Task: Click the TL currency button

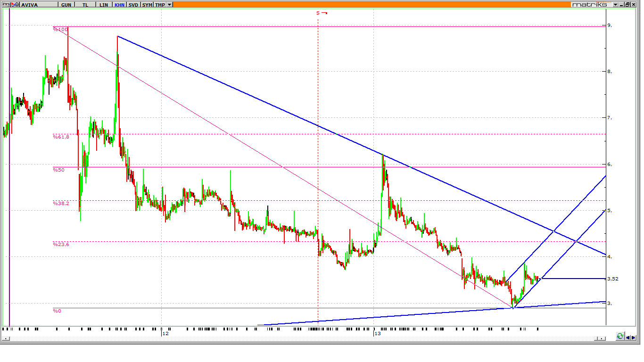Action: [x=85, y=4]
